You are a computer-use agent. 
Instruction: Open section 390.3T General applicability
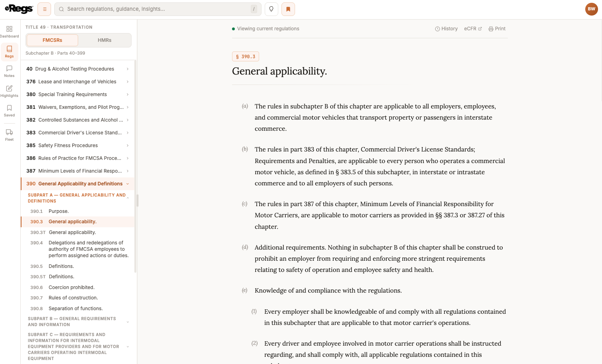(x=77, y=232)
